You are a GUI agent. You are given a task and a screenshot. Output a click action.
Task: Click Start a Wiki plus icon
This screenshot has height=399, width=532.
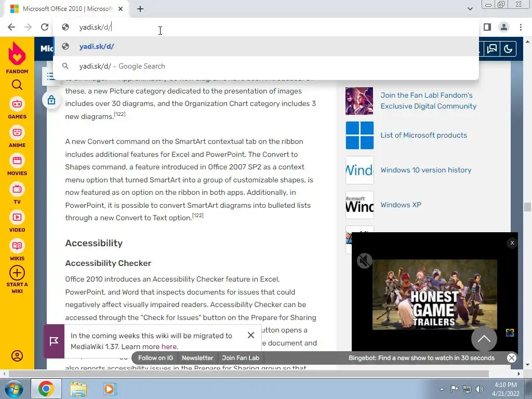tap(17, 273)
